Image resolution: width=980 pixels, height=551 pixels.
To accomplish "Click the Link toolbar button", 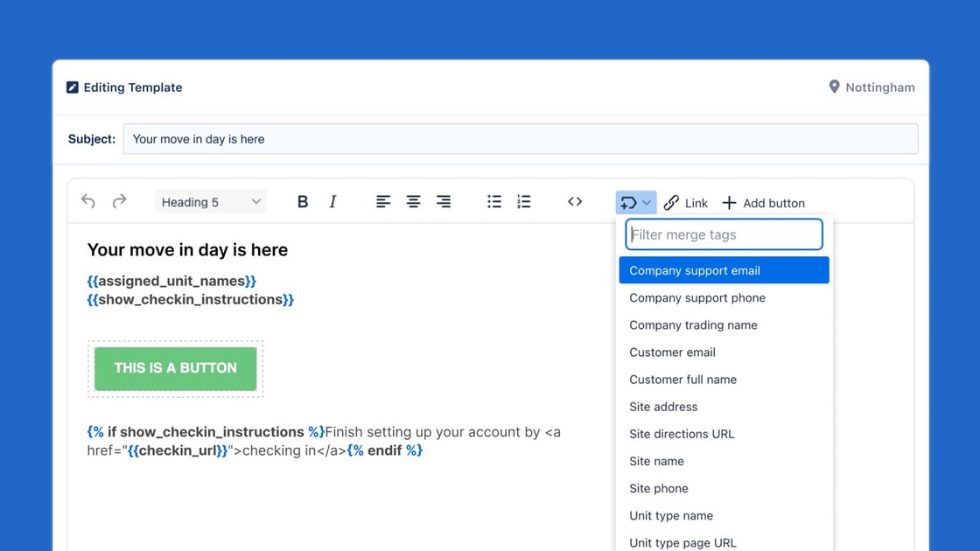I will [686, 203].
